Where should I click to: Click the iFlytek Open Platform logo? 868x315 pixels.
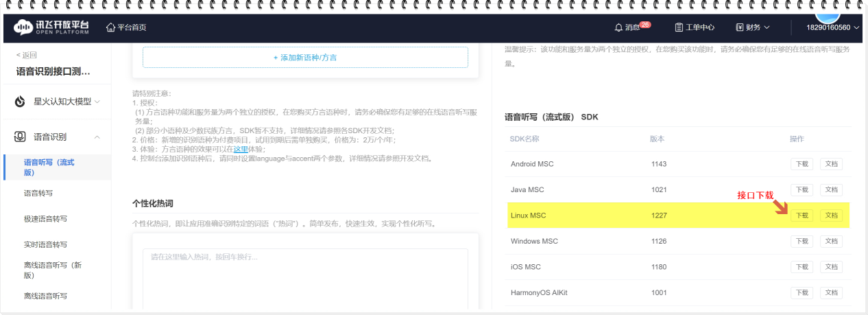[x=51, y=27]
